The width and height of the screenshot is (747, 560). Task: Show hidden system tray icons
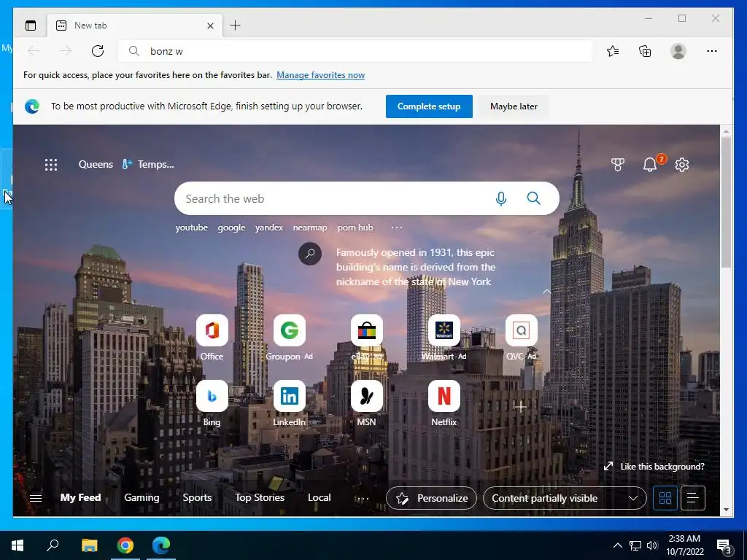click(x=617, y=545)
